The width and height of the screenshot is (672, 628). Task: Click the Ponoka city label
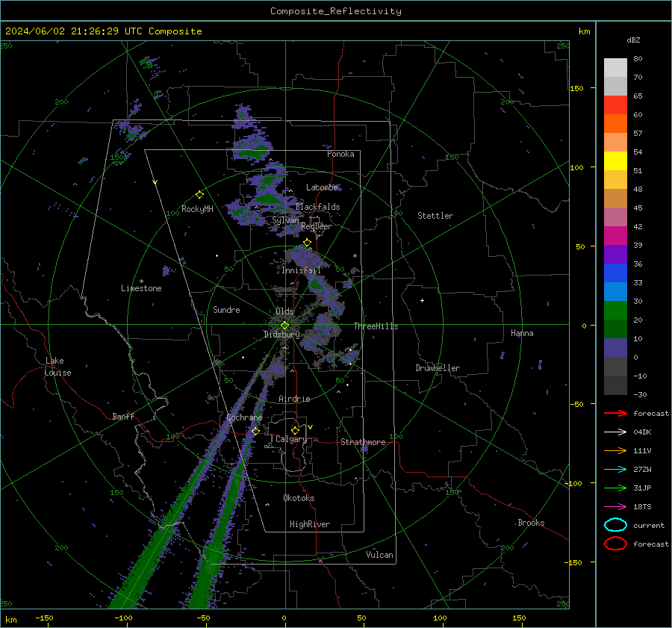[x=340, y=154]
